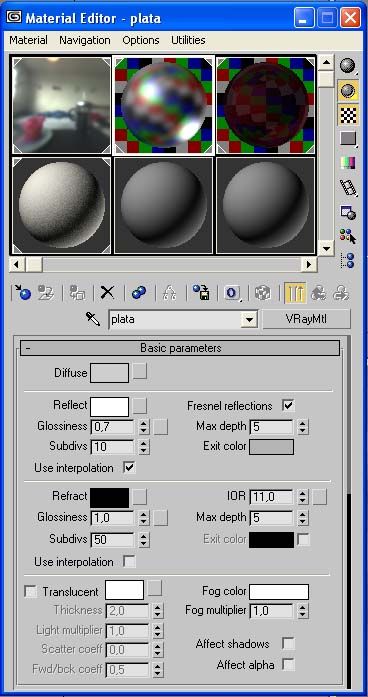The height and width of the screenshot is (697, 368).
Task: Click the Reflect Max depth spinner
Action: (303, 427)
